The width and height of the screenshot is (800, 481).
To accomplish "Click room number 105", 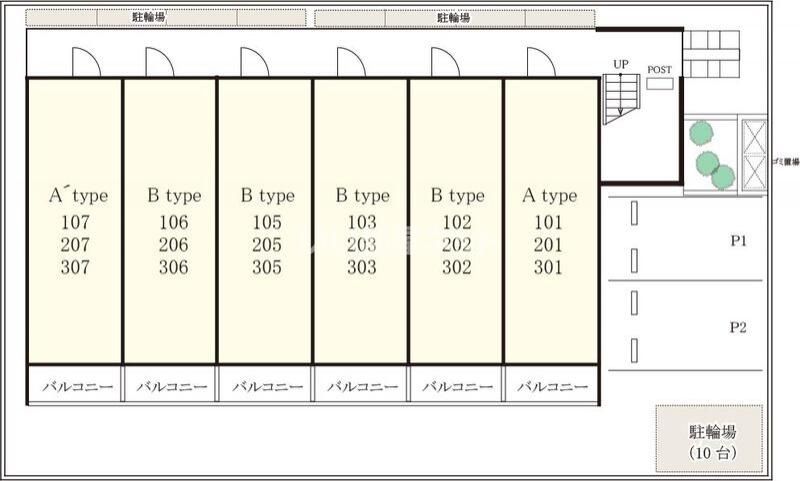I will (267, 222).
